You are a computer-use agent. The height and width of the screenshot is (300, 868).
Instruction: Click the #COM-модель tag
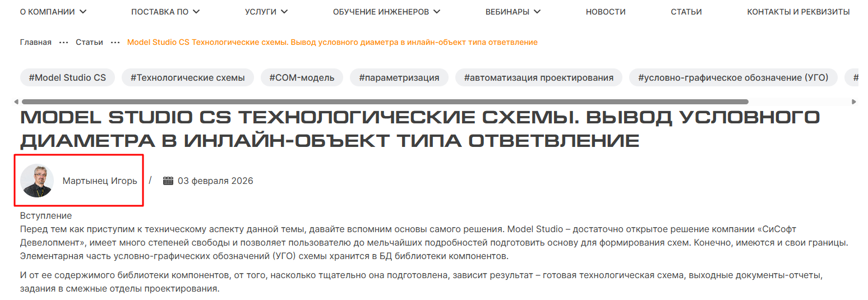point(302,77)
